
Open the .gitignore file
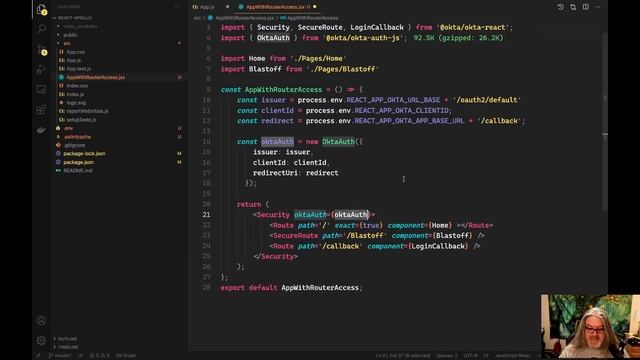(74, 145)
